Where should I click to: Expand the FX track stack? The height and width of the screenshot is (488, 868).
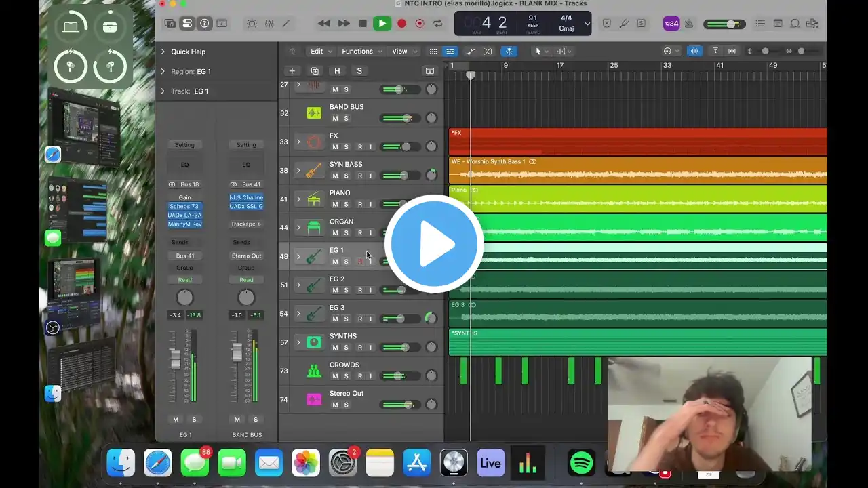pos(298,142)
